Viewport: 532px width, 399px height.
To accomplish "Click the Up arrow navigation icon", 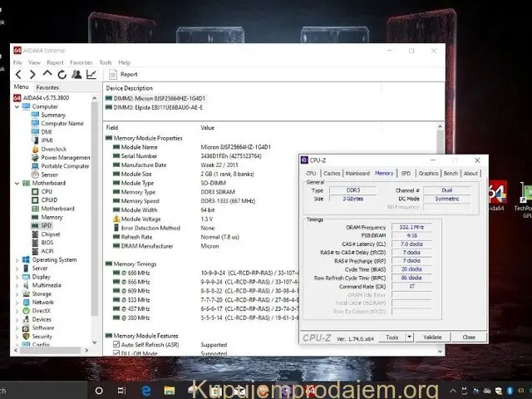I will click(x=47, y=75).
